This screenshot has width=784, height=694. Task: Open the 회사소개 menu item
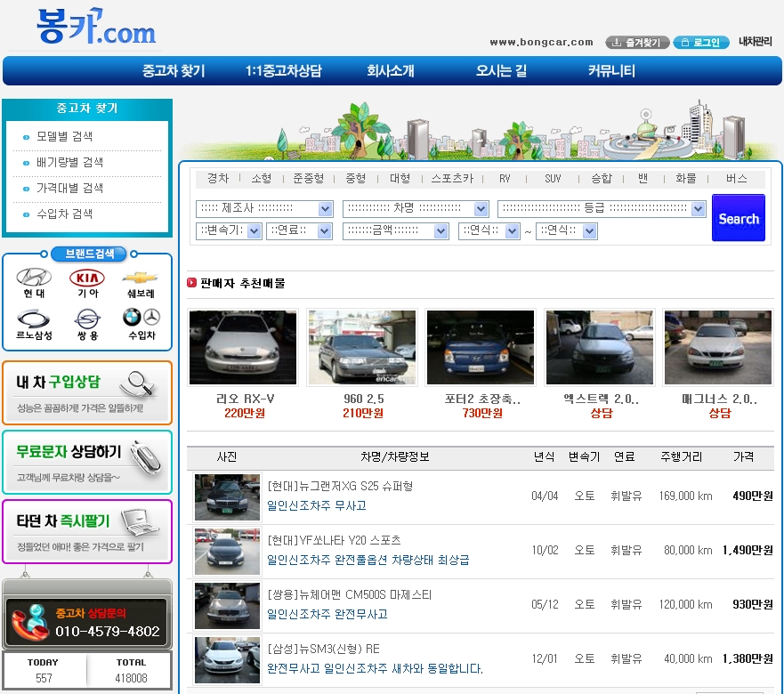[x=391, y=70]
